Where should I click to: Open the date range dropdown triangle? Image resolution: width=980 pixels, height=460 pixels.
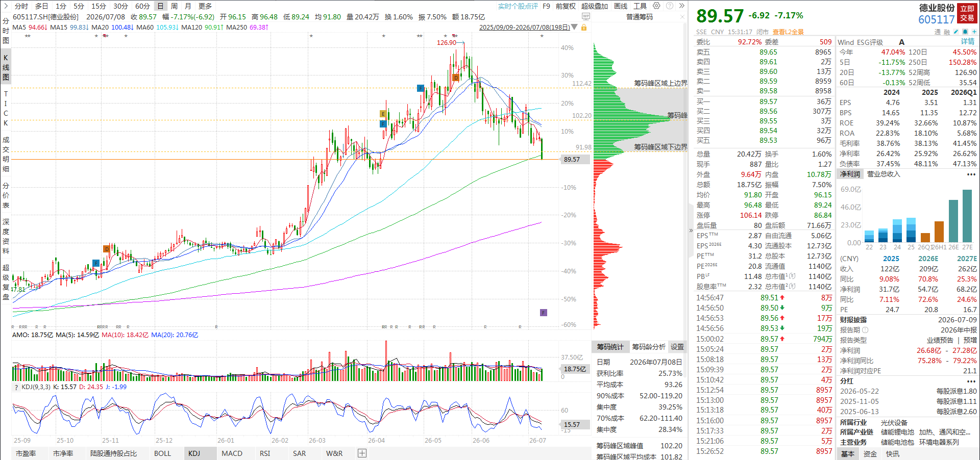click(575, 27)
